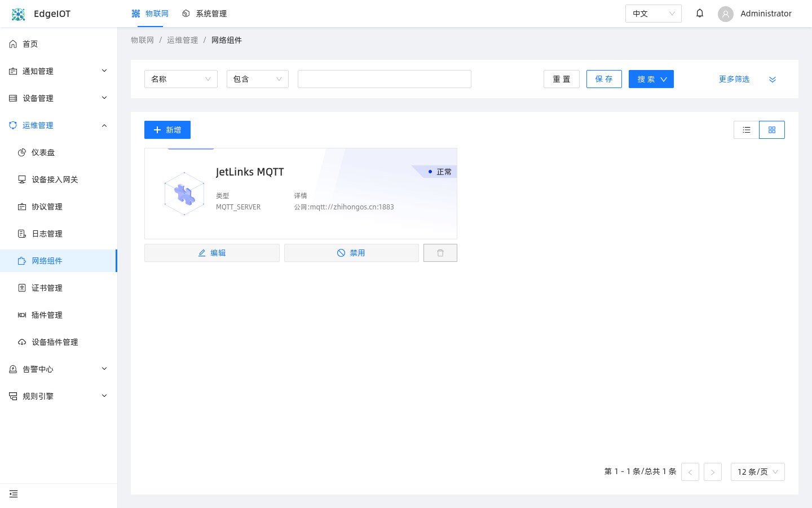This screenshot has height=508, width=812.
Task: Open 证书管理 page
Action: [59, 288]
